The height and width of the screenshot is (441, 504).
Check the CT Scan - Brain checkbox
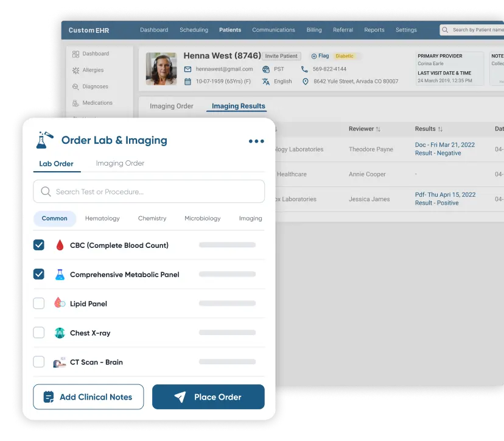(39, 362)
